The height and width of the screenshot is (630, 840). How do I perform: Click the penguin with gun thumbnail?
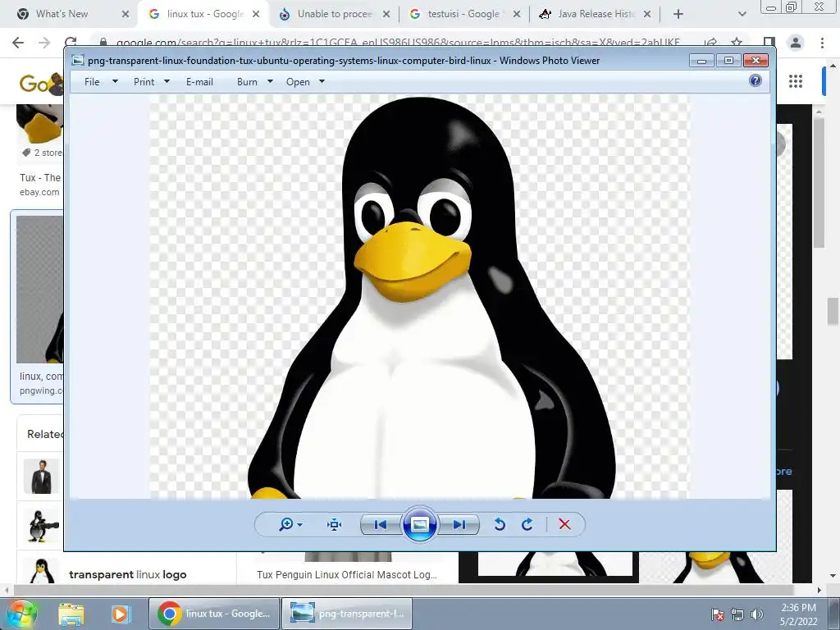click(41, 526)
